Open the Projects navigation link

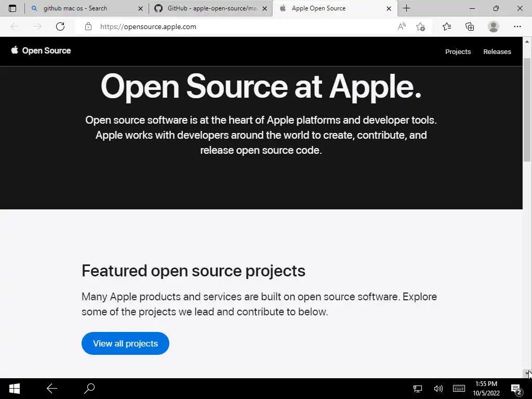458,51
